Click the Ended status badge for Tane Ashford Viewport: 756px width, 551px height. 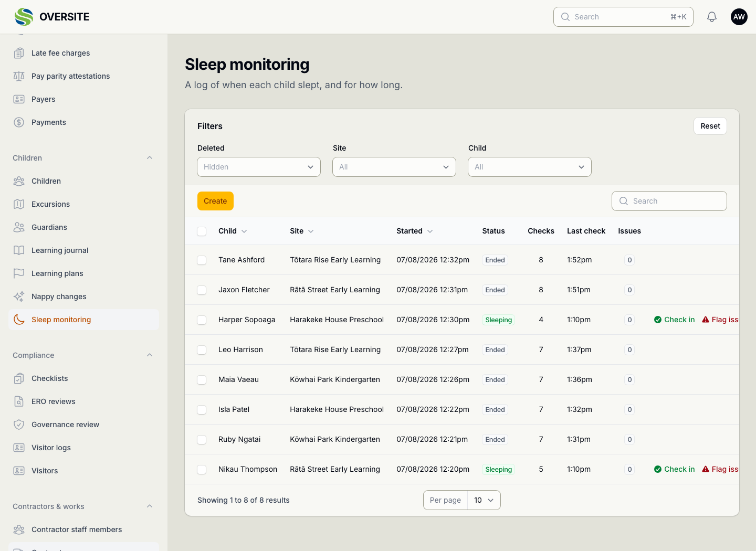[x=495, y=260]
